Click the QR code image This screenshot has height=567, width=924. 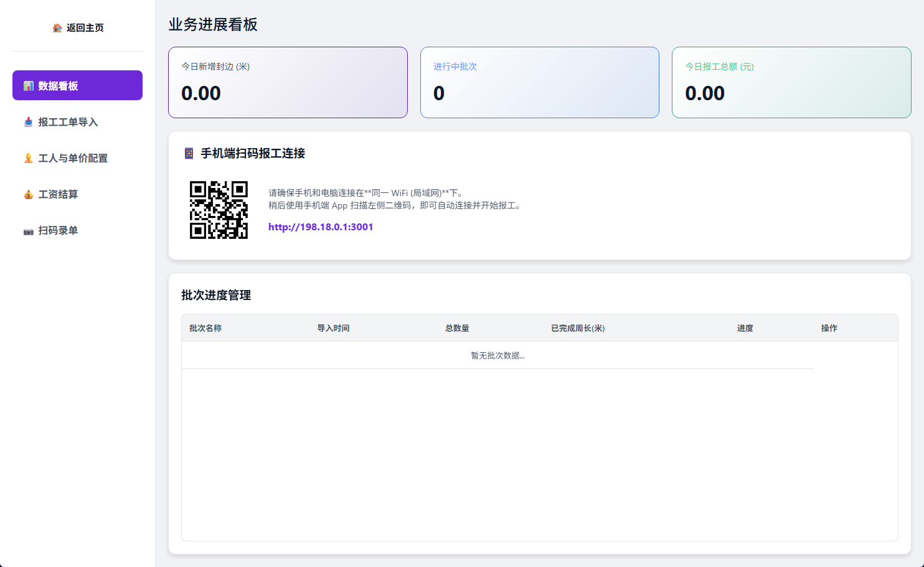coord(219,210)
